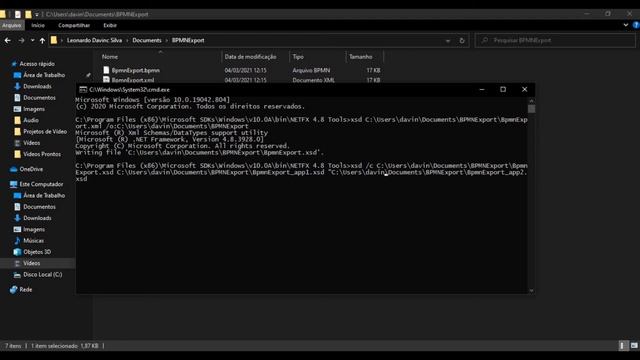Select the BpmnExport.bpmn file

136,70
